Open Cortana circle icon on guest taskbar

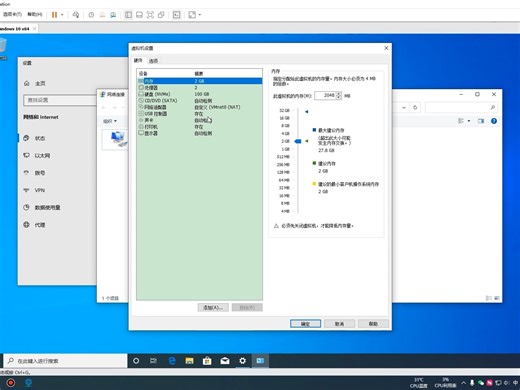pyautogui.click(x=136, y=361)
